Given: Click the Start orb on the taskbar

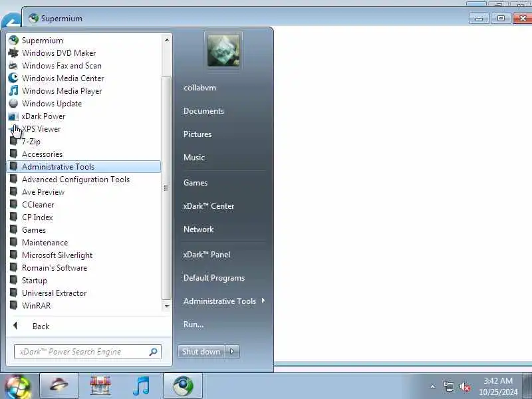Looking at the screenshot, I should 18,387.
